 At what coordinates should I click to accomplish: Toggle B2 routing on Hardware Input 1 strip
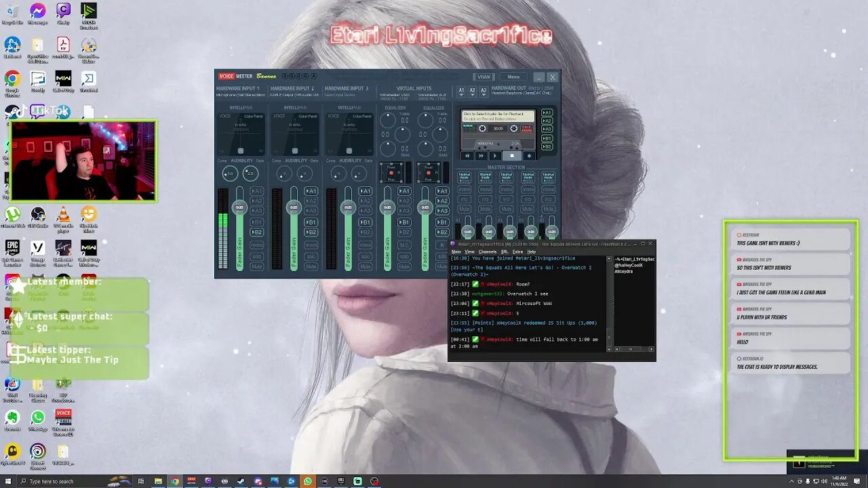256,232
